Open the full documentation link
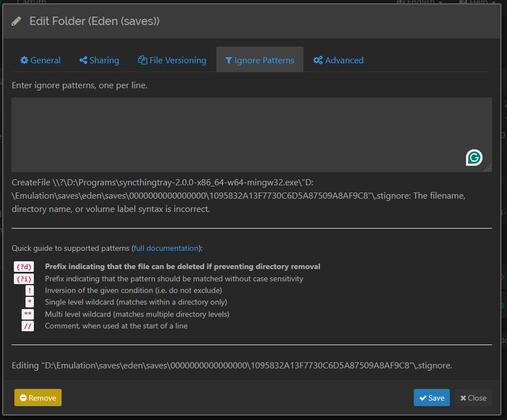507x420 pixels. pyautogui.click(x=166, y=248)
